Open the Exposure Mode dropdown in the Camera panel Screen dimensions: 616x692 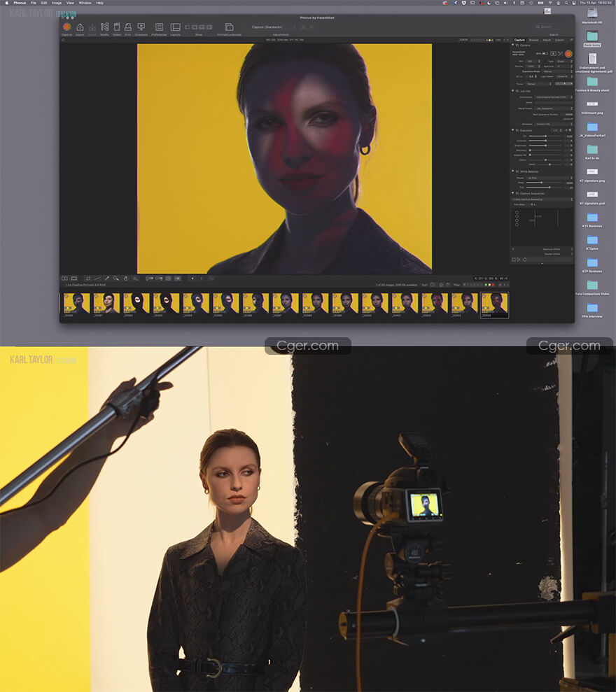coord(557,71)
